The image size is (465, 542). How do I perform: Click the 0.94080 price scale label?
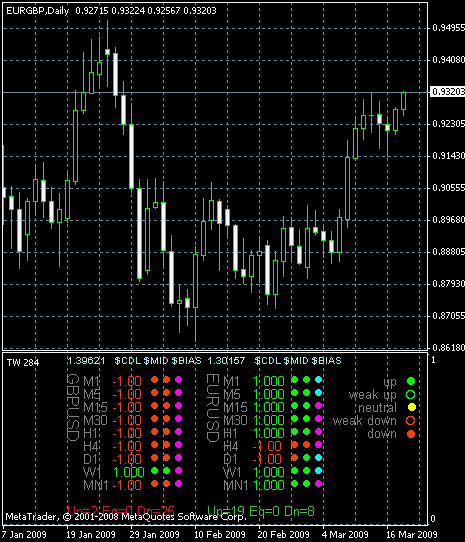[448, 60]
